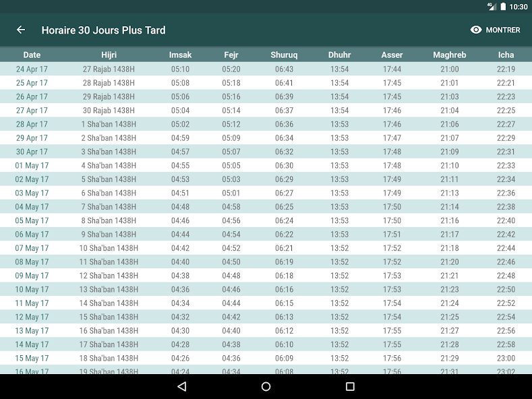This screenshot has height=399, width=532.
Task: Select the 15 May 17 Icha time 23:00
Action: pos(506,359)
